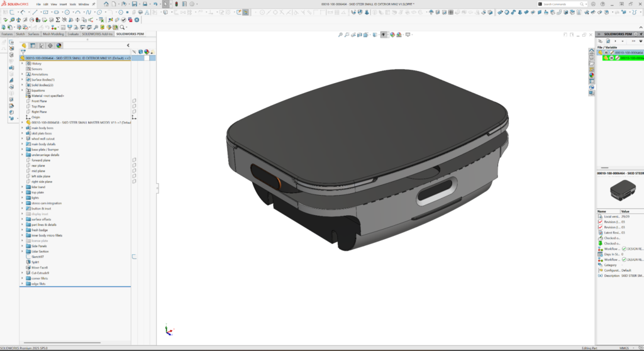Click the Sigma equations icon in the toolbar

click(58, 19)
